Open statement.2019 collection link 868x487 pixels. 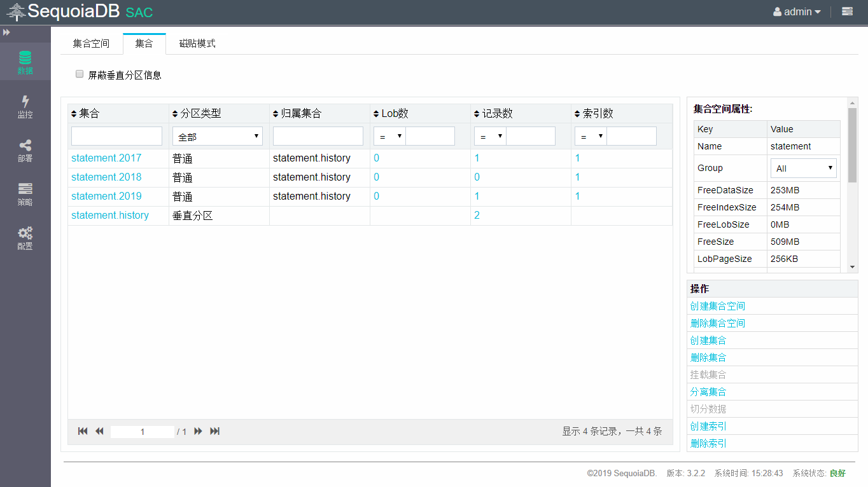tap(106, 196)
